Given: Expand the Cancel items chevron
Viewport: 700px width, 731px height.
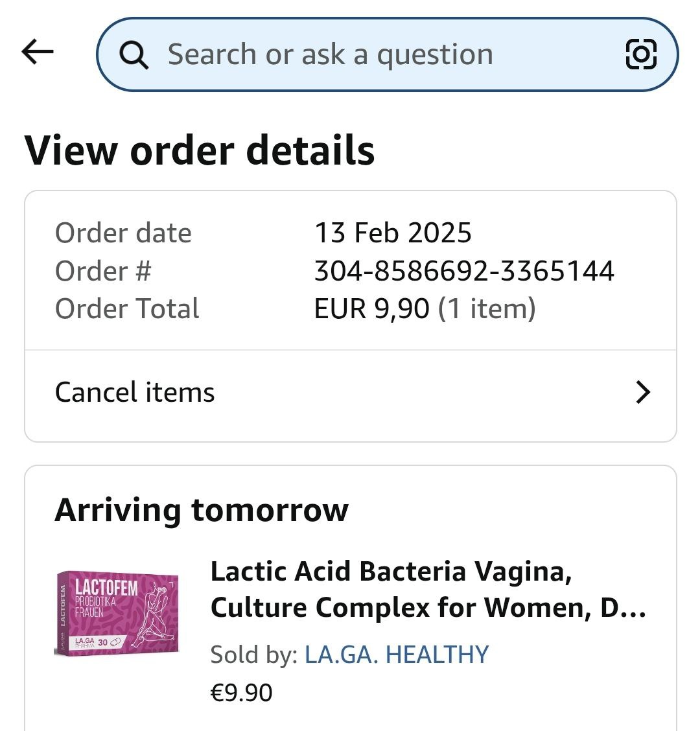Looking at the screenshot, I should (x=642, y=392).
